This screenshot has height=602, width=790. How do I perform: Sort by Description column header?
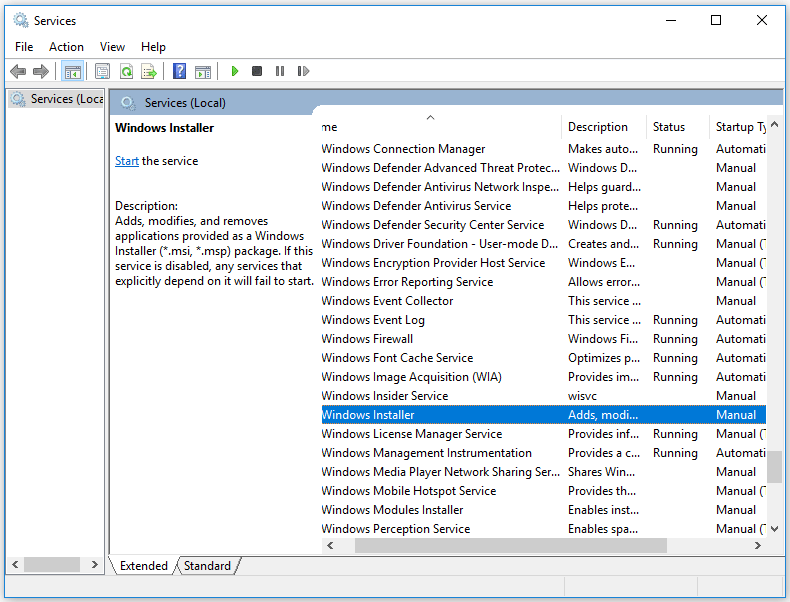tap(603, 127)
